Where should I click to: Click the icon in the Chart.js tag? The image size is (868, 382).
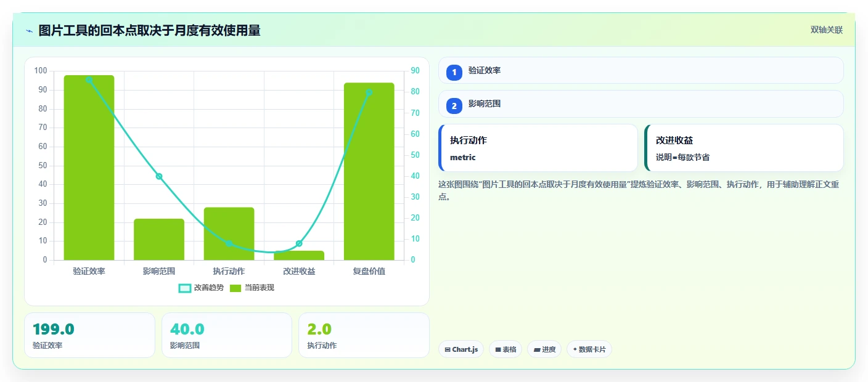click(x=448, y=350)
